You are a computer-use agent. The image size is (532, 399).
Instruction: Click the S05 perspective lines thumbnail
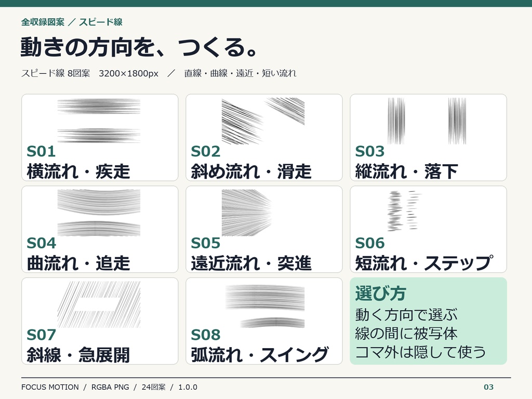click(x=247, y=212)
